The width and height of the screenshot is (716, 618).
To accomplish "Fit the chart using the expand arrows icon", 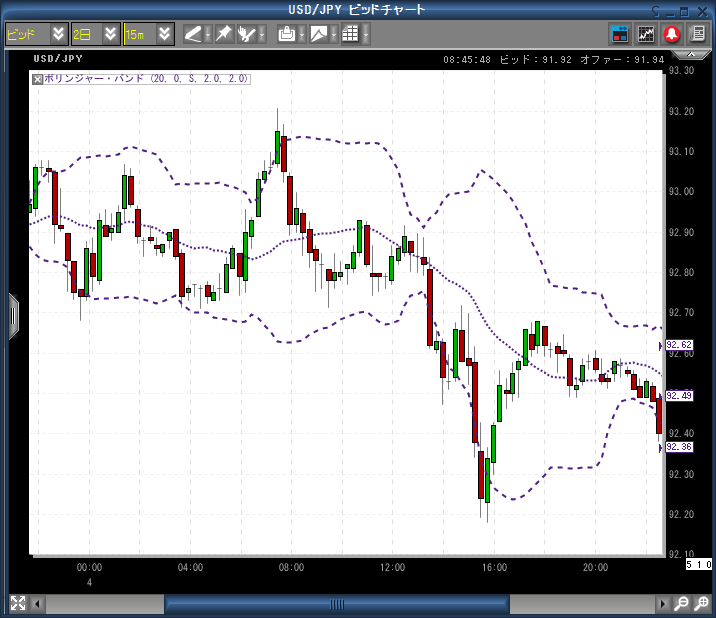I will (18, 603).
